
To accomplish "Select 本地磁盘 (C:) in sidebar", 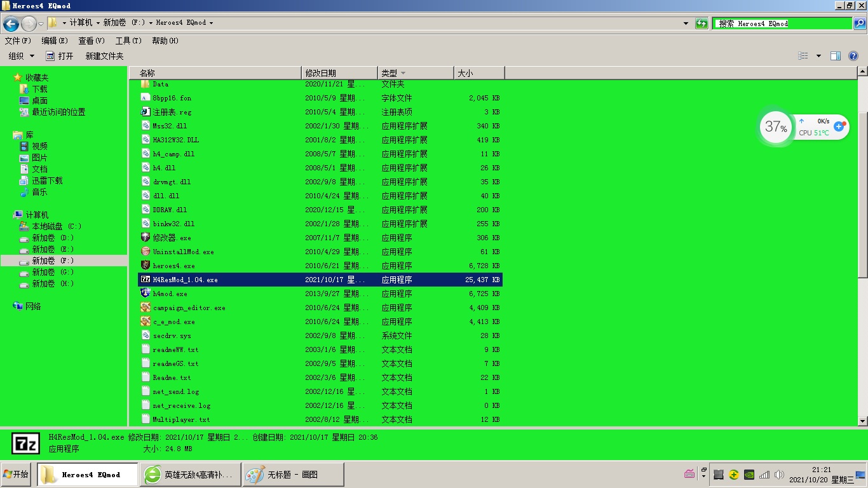I will point(57,226).
